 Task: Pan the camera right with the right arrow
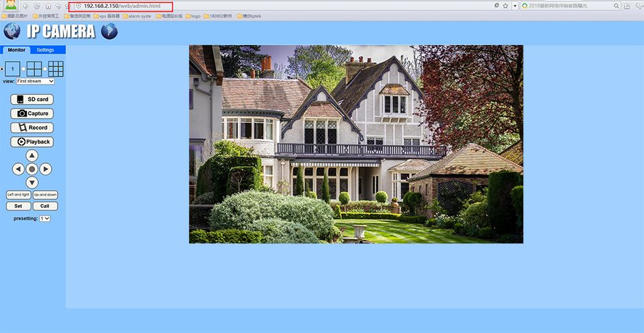click(x=46, y=169)
